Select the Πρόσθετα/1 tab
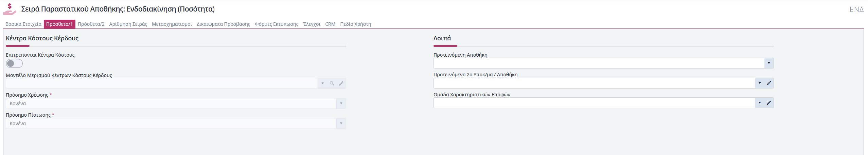This screenshot has width=868, height=155. pos(59,24)
